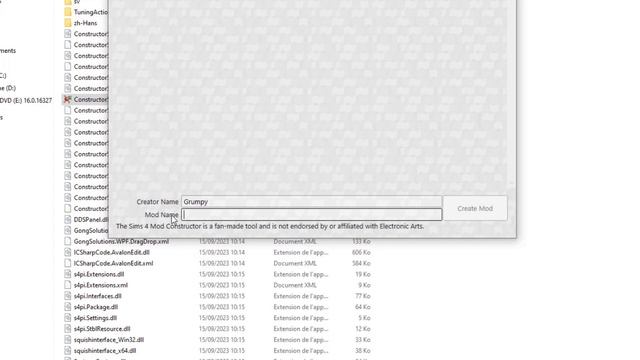Click the 77 Ko size of s4pi.Interfaces.dll

[x=363, y=296]
